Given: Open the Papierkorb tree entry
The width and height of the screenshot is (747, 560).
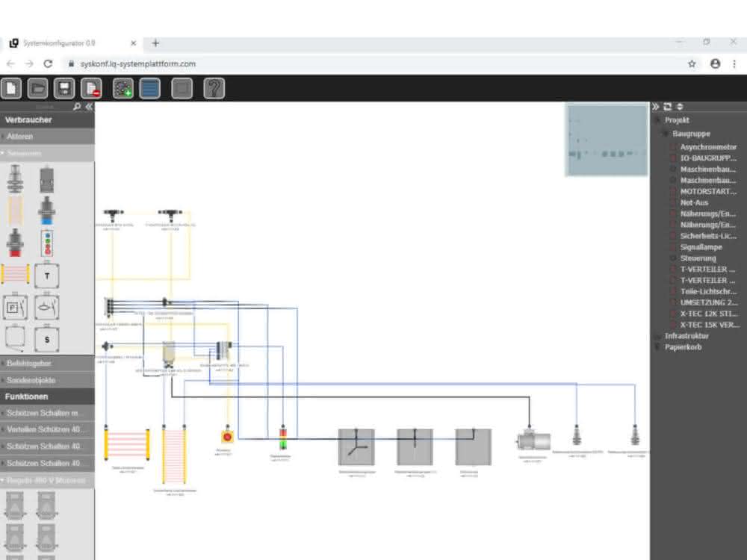Looking at the screenshot, I should [684, 347].
